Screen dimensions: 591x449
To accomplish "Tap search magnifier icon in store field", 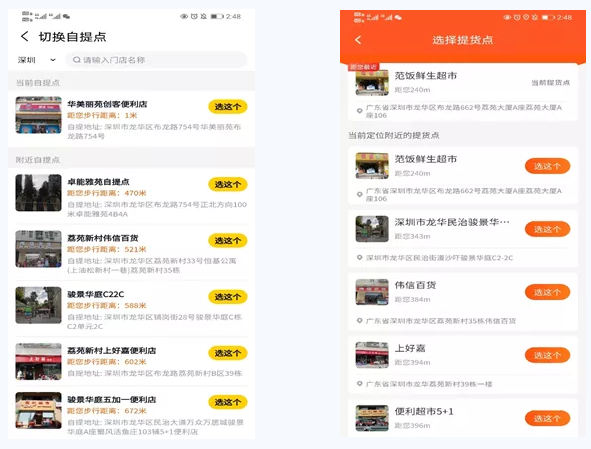I will 77,60.
